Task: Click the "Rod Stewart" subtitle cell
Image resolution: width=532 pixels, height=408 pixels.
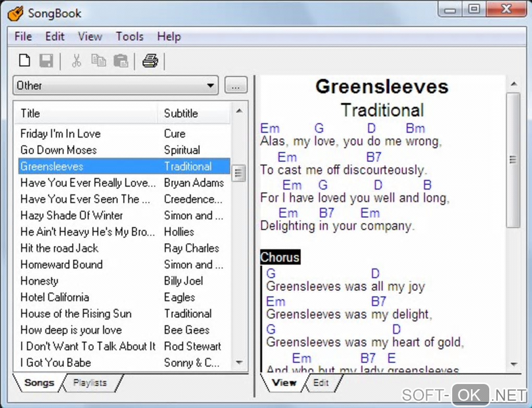Action: 192,347
